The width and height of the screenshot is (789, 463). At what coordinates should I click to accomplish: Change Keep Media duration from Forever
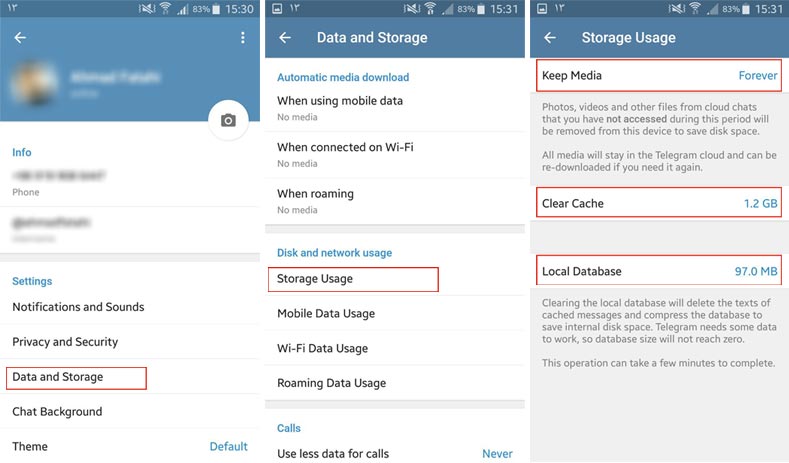(659, 75)
